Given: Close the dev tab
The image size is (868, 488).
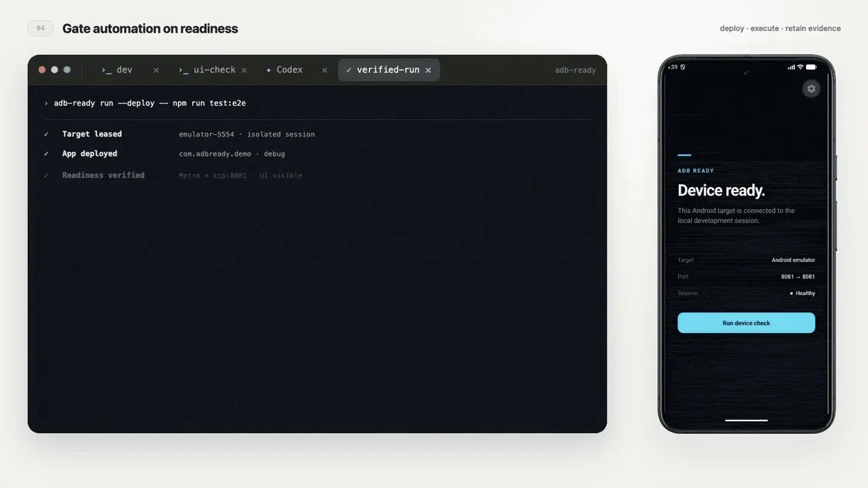Looking at the screenshot, I should pyautogui.click(x=156, y=70).
